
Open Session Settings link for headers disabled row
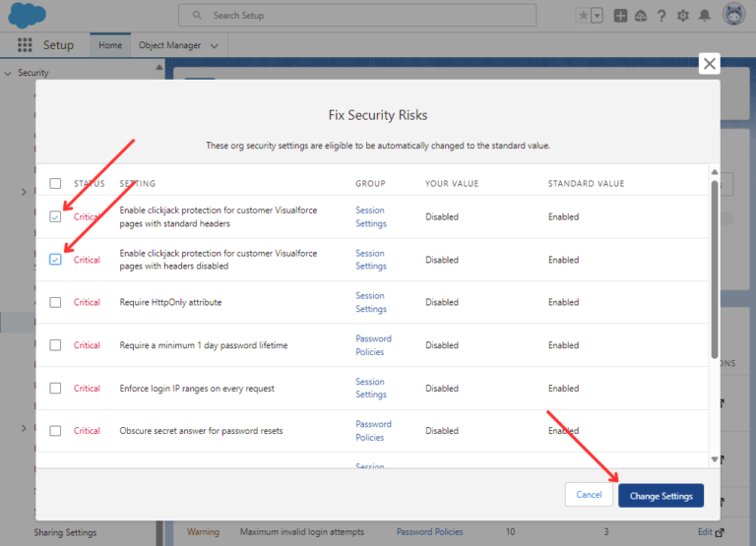371,260
